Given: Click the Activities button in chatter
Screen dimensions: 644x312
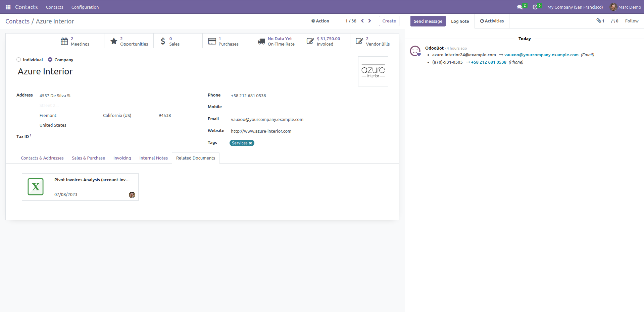Looking at the screenshot, I should [x=492, y=21].
